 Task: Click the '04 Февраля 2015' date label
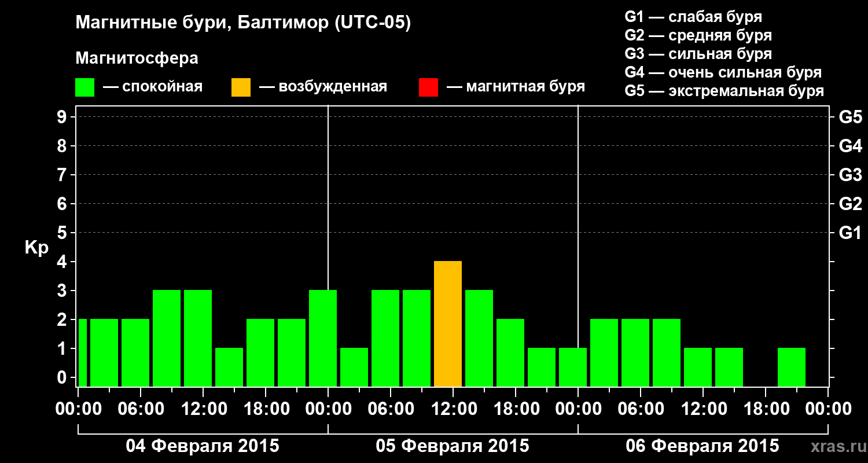click(203, 446)
